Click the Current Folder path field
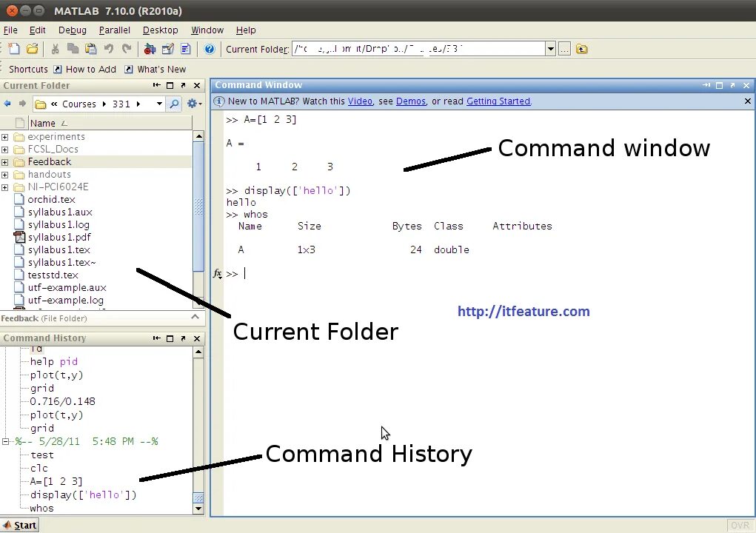The height and width of the screenshot is (533, 756). point(418,49)
